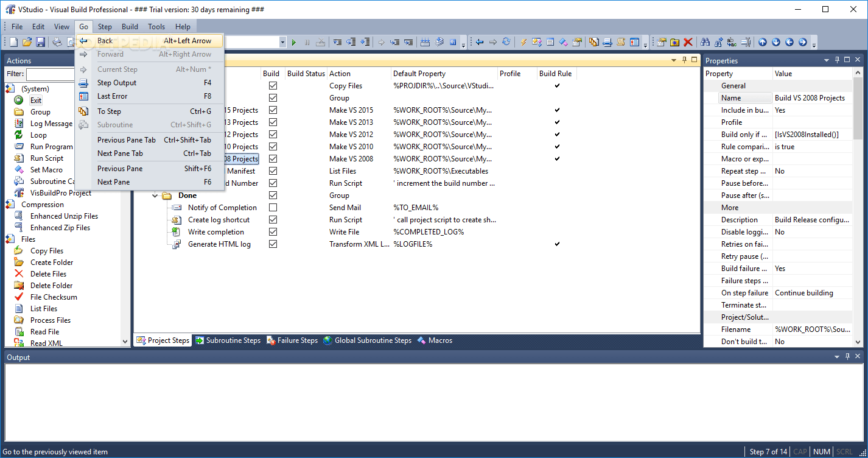Select the Copy Files action under Files
Viewport: 868px width, 458px height.
(46, 250)
